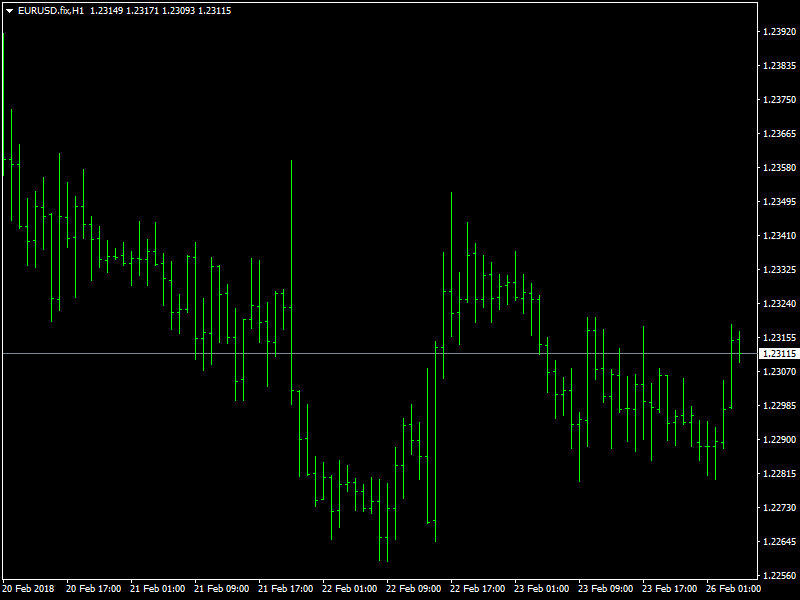Viewport: 800px width, 600px height.
Task: Click the 1.23580 price axis label
Action: pyautogui.click(x=779, y=167)
